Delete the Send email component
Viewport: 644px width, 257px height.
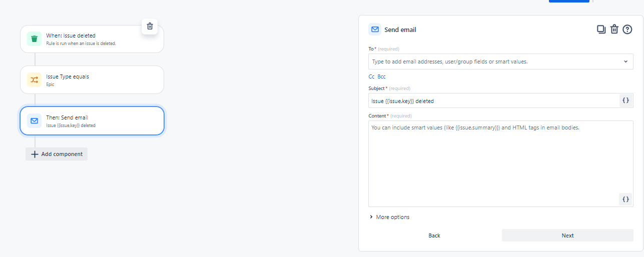pyautogui.click(x=614, y=29)
